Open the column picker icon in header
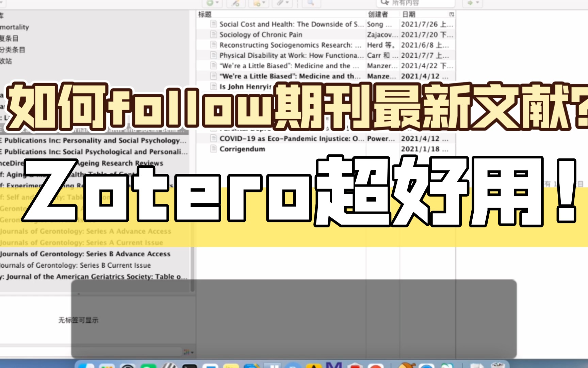The image size is (588, 368). (452, 14)
